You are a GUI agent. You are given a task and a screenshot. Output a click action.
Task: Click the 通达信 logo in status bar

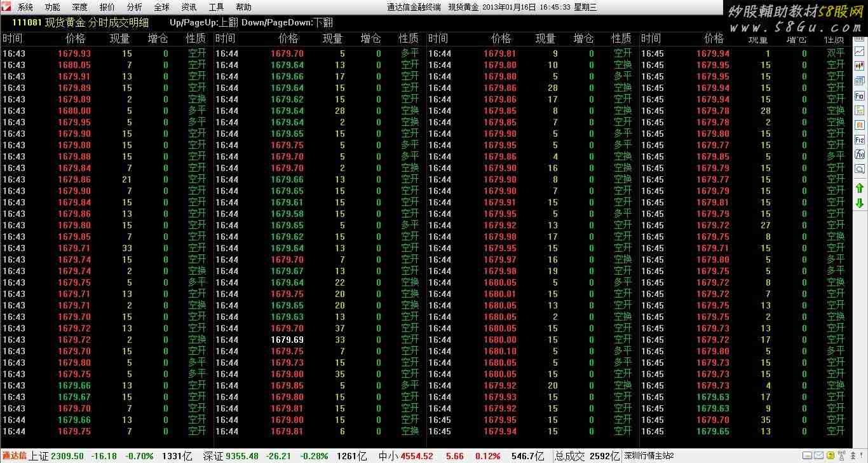click(x=14, y=455)
